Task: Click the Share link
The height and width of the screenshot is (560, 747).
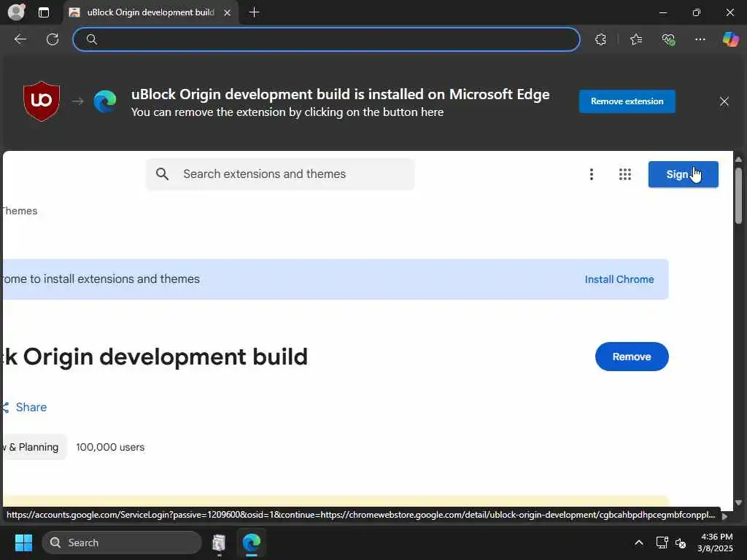Action: (26, 407)
